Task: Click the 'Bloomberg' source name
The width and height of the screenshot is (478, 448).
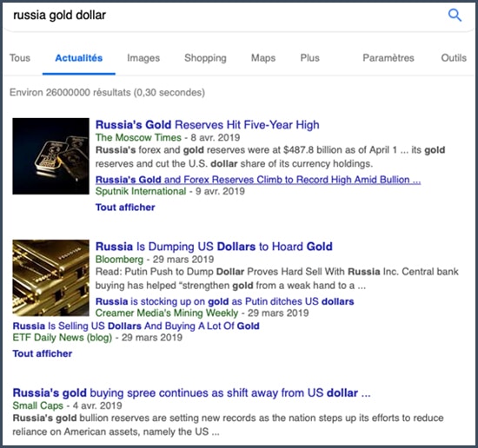Action: [119, 260]
